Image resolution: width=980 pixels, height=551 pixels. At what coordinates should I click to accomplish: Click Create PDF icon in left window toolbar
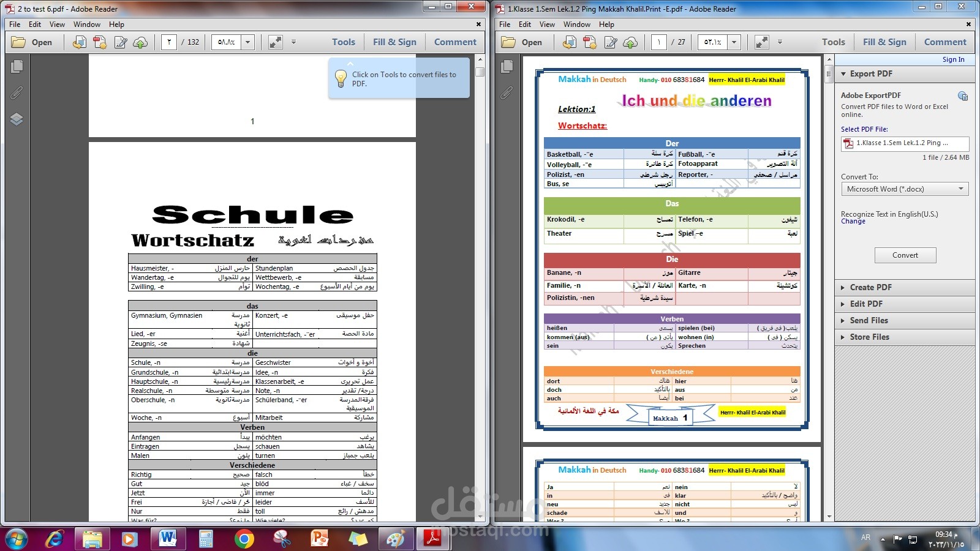tap(100, 42)
